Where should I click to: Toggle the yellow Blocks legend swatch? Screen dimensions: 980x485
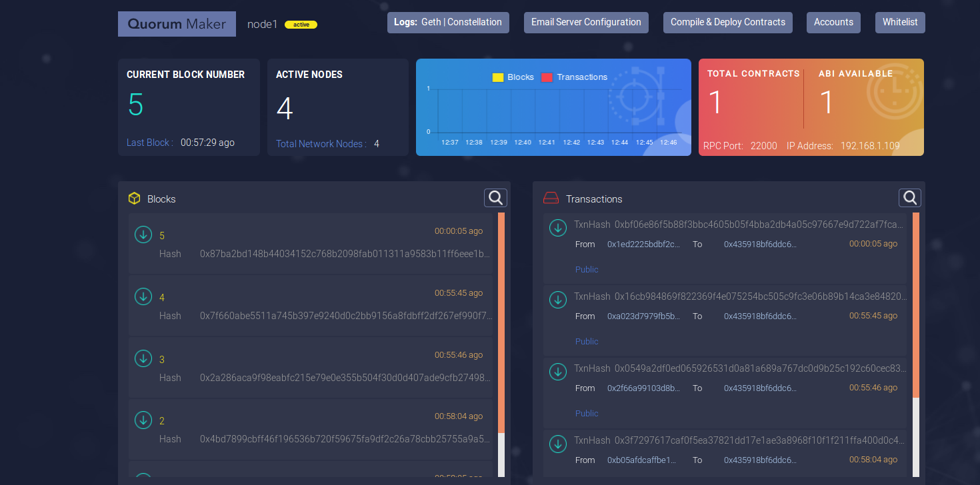pyautogui.click(x=497, y=77)
